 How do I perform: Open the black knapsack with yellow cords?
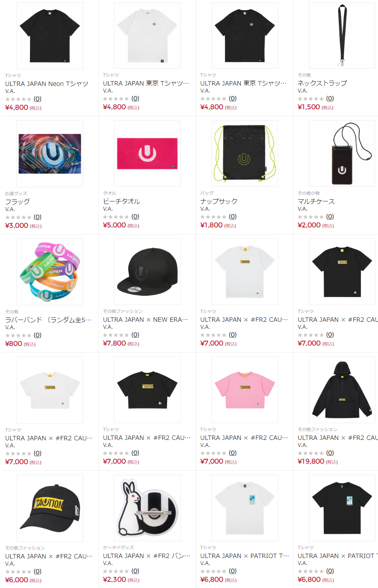245,153
